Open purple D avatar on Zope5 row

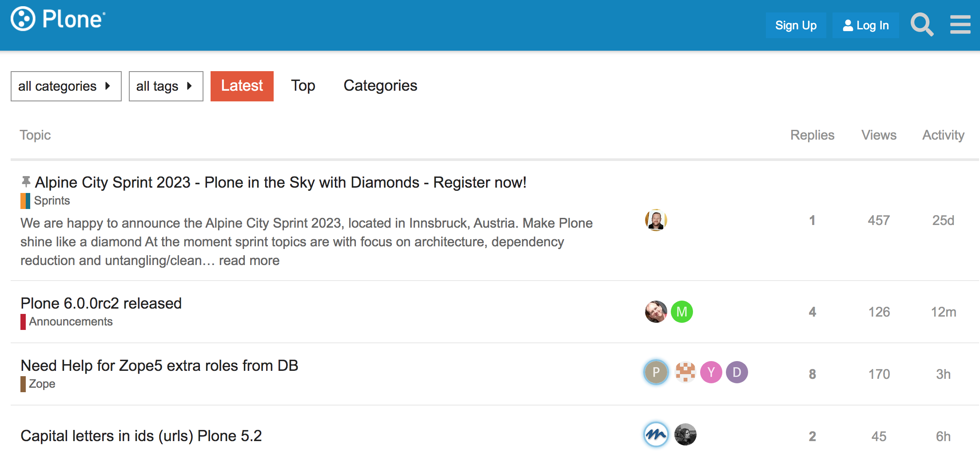pyautogui.click(x=737, y=372)
